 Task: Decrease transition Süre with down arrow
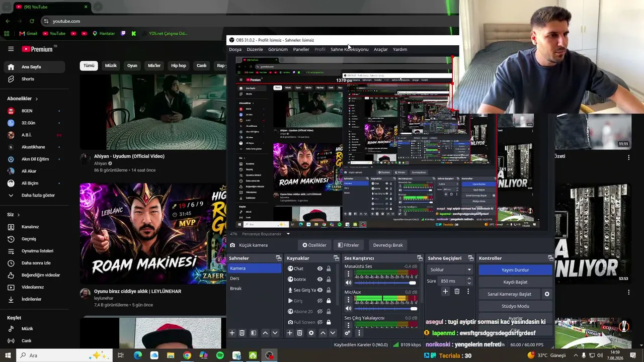pos(469,283)
